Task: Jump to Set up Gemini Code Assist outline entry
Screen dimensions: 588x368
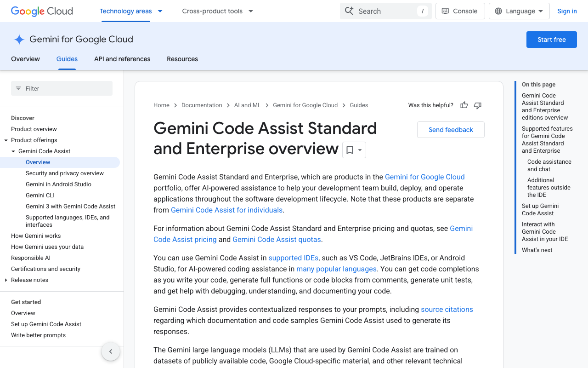Action: [540, 210]
